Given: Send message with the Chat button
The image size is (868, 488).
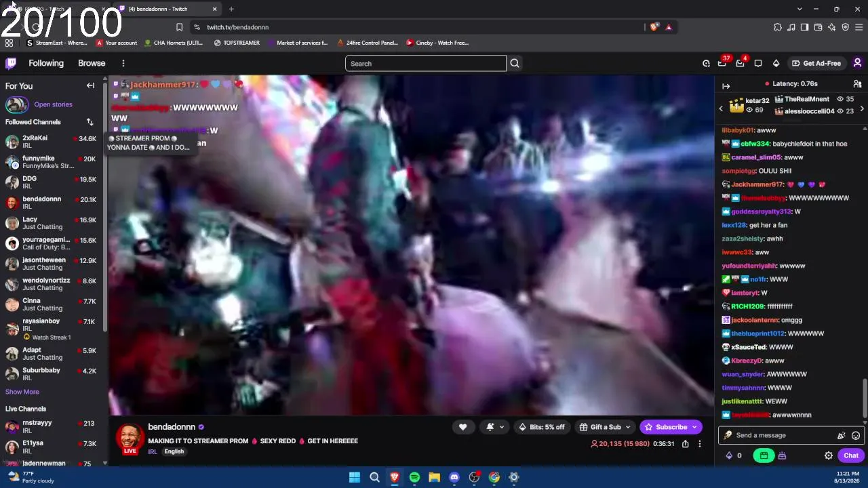Looking at the screenshot, I should click(x=851, y=455).
